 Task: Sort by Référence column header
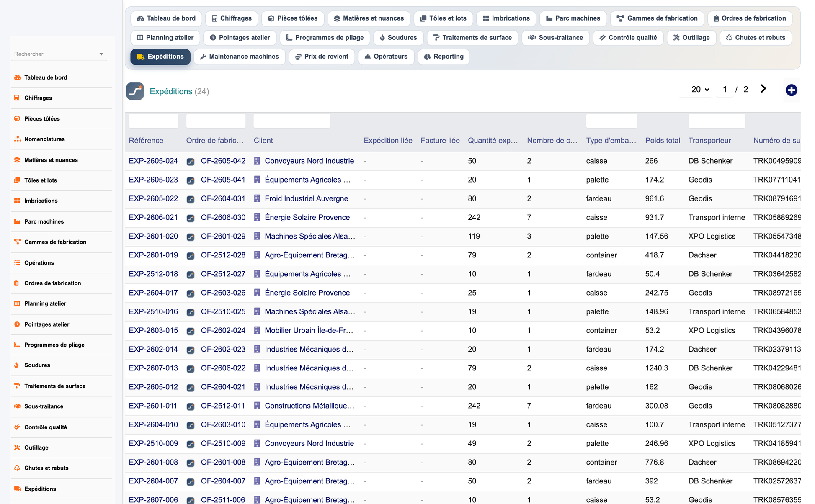(146, 141)
